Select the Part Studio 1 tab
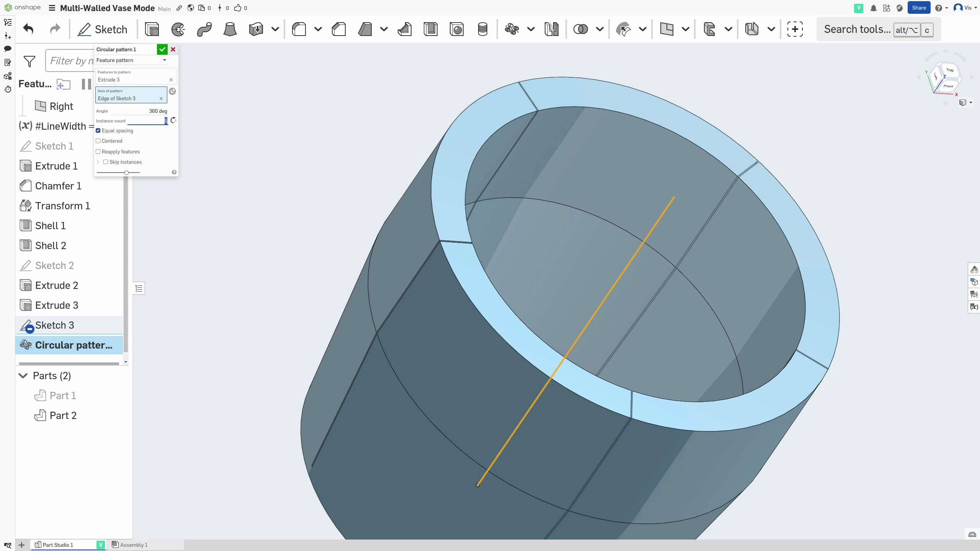 57,544
